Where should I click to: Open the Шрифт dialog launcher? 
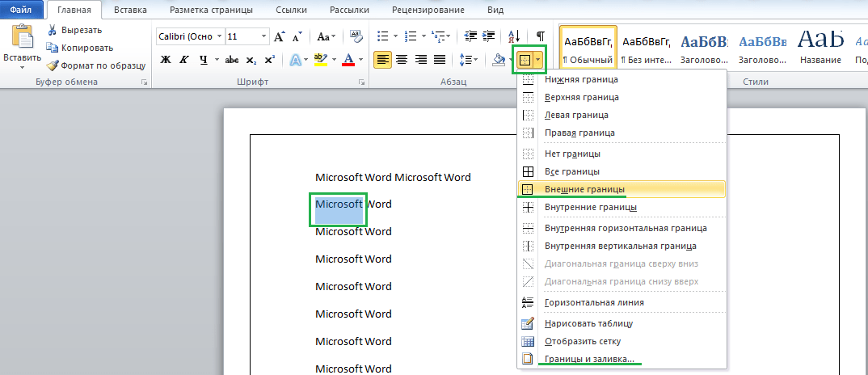361,82
